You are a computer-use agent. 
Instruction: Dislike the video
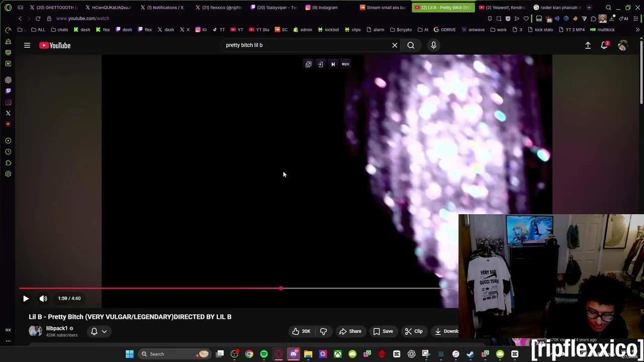[x=324, y=331]
